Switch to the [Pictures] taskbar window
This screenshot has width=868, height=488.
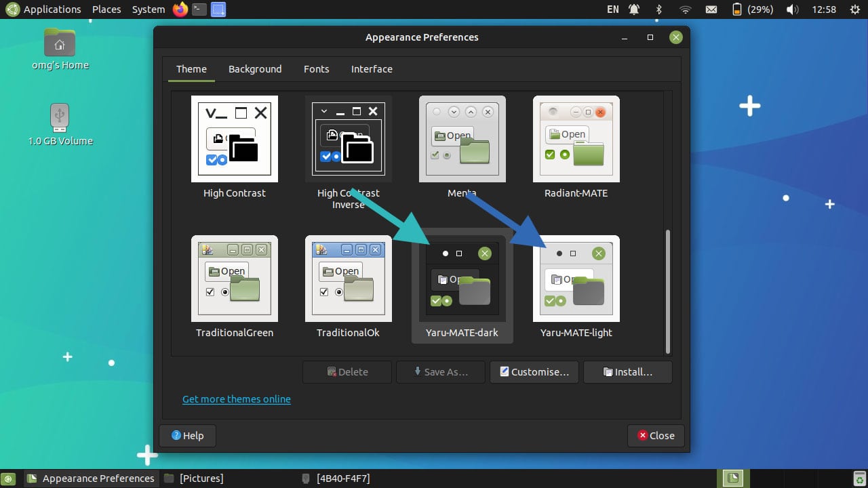tap(194, 479)
